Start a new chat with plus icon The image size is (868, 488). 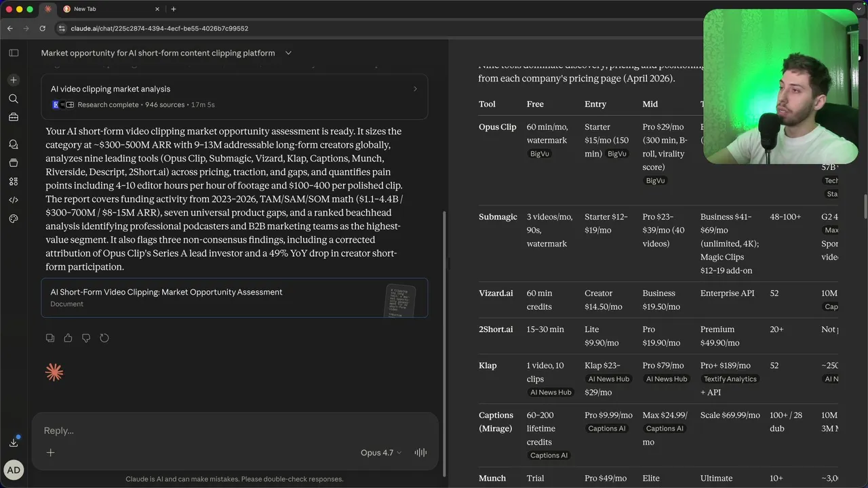(14, 80)
